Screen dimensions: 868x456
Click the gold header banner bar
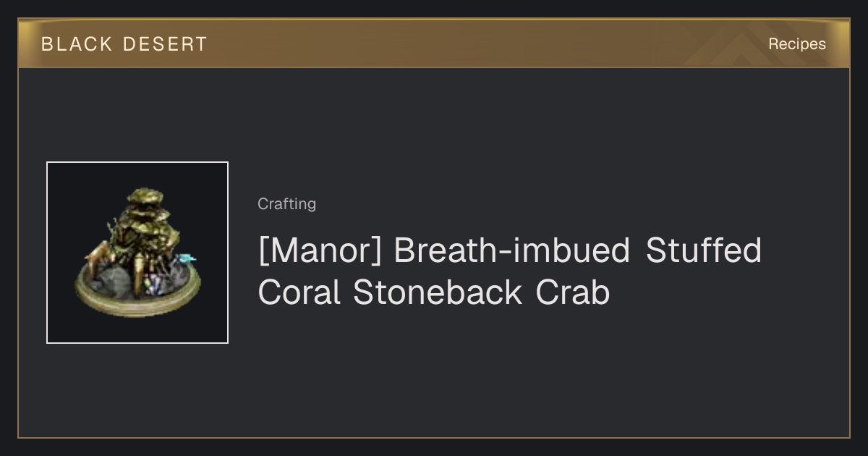coord(434,43)
